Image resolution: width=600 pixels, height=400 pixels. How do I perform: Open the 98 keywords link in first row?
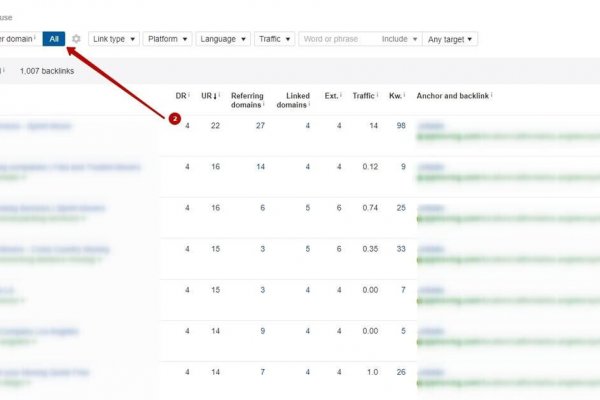400,125
